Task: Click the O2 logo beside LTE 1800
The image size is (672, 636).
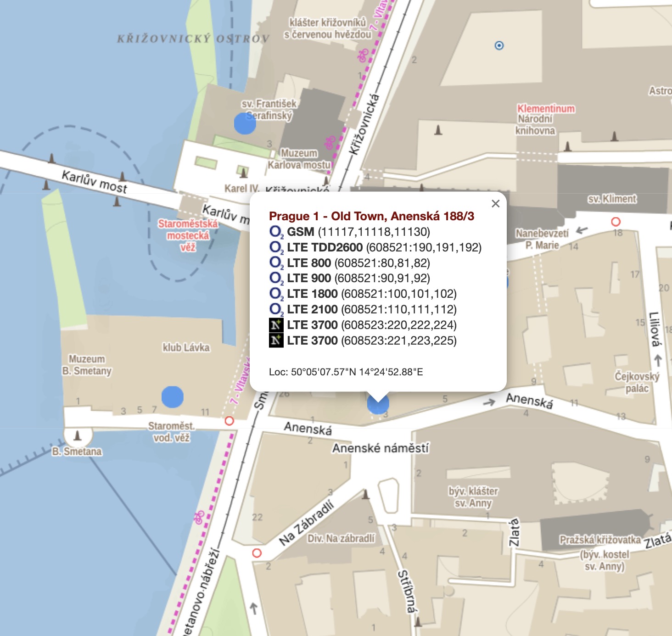Action: [x=276, y=294]
